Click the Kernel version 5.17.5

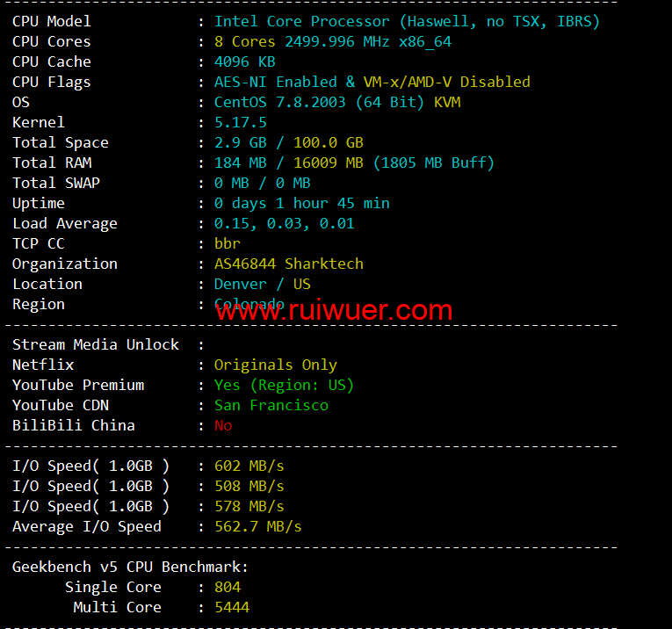(241, 122)
